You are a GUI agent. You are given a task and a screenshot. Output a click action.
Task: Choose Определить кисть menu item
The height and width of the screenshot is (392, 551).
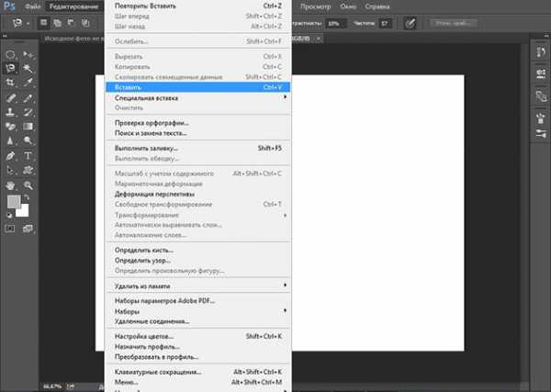click(x=198, y=250)
